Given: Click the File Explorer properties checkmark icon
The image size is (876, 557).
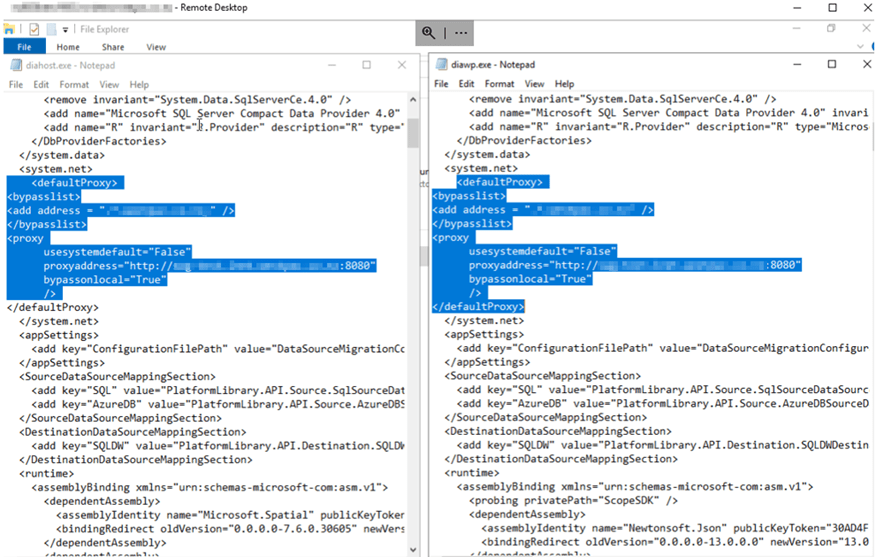Looking at the screenshot, I should pos(33,30).
